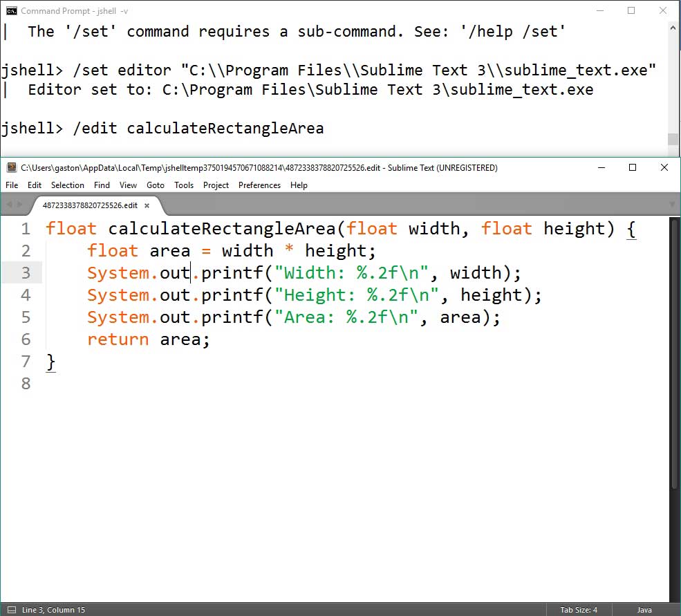Click the opening brace at end of line 1
This screenshot has width=681, height=616.
point(631,230)
